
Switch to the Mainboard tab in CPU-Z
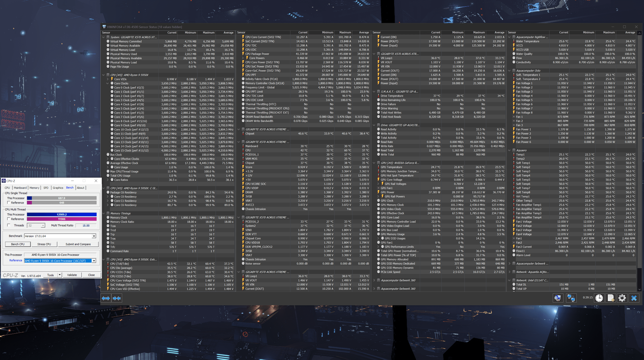[20, 188]
